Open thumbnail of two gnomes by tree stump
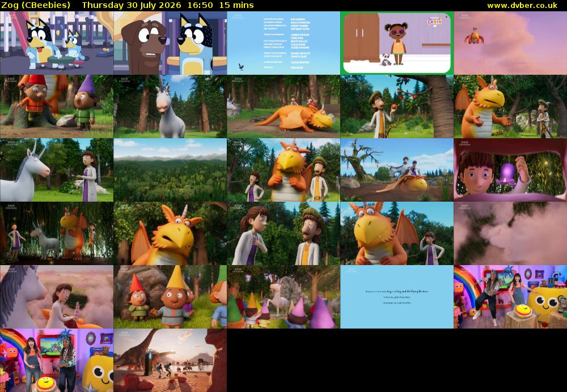This screenshot has width=567, height=392. (56, 106)
